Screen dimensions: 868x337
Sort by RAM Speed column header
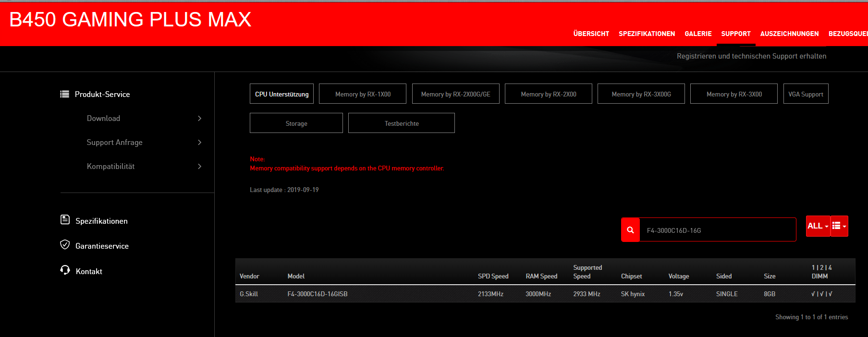pyautogui.click(x=541, y=276)
